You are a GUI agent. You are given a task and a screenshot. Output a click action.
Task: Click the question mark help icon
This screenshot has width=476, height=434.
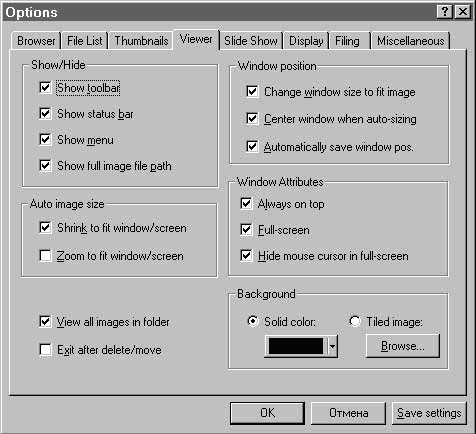tap(444, 12)
